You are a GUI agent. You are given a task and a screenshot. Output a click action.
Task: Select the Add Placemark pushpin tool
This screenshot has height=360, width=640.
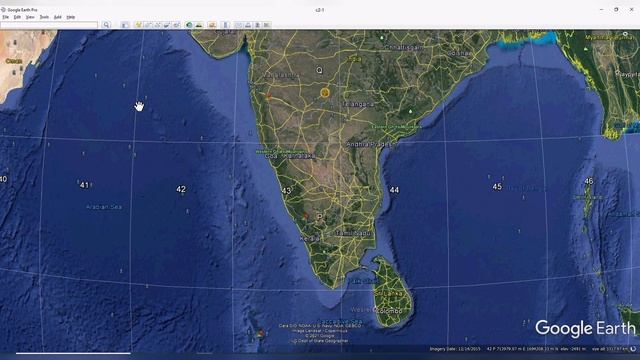[139, 25]
